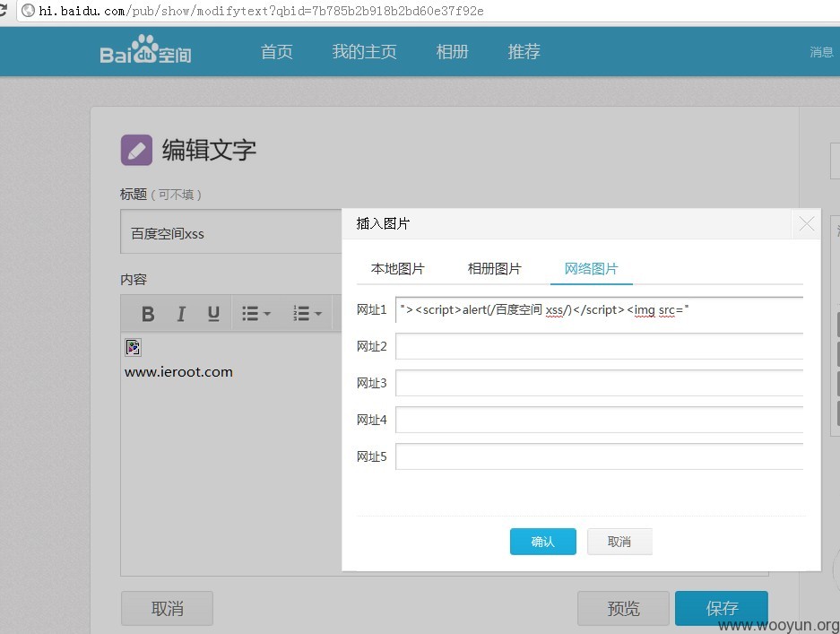Click the 网址5 input field
The height and width of the screenshot is (634, 840).
[x=600, y=456]
